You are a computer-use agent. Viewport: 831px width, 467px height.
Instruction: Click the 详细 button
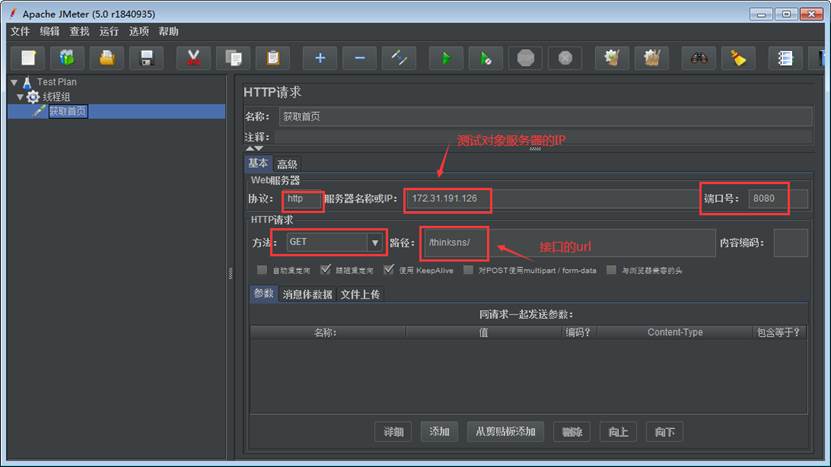[393, 432]
